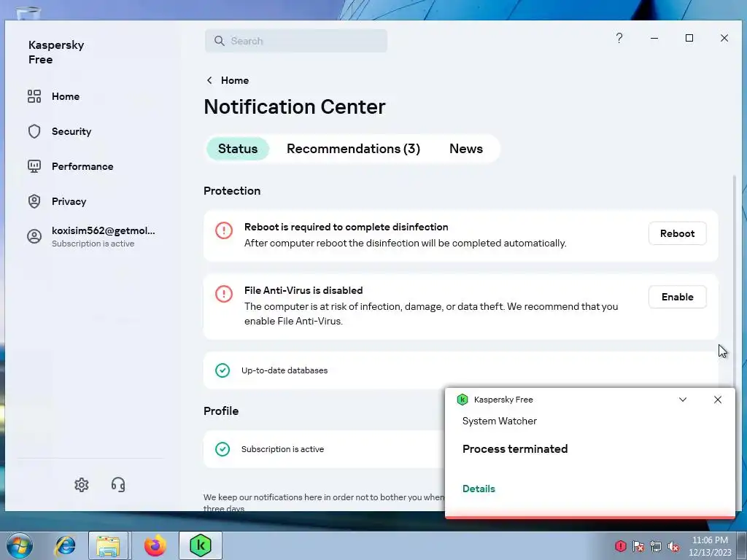
Task: Click the "Reboot is required to complete disinfection" heading
Action: pyautogui.click(x=347, y=227)
